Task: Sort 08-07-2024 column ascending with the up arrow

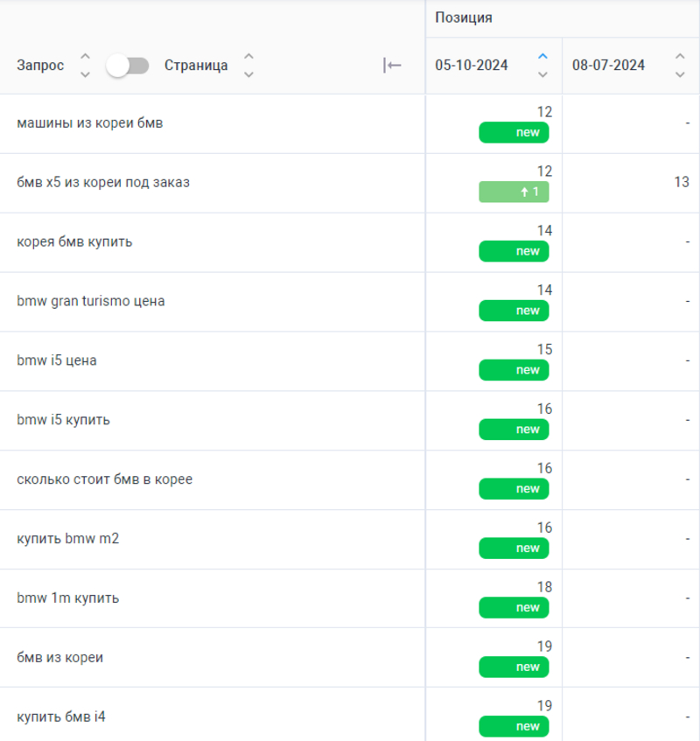Action: [680, 57]
